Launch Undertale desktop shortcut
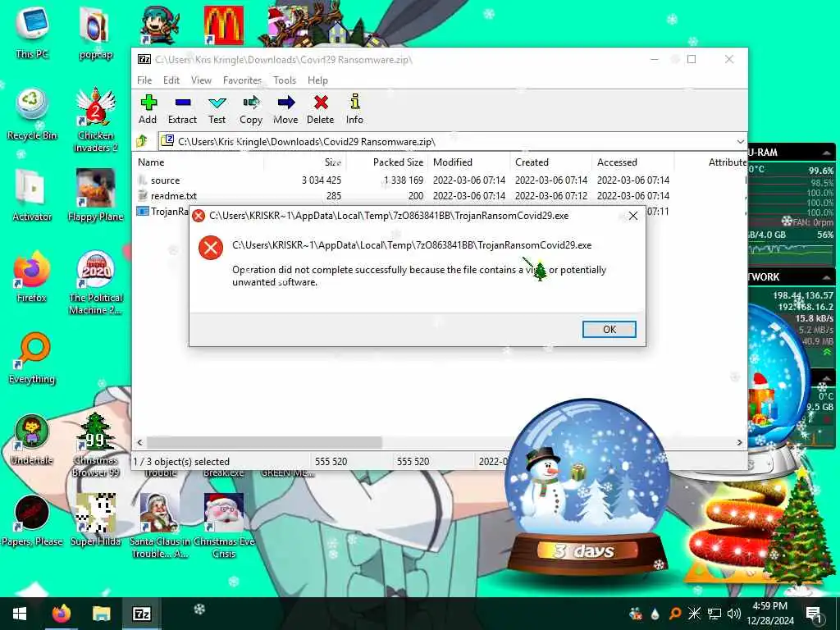840x630 pixels. pyautogui.click(x=32, y=440)
